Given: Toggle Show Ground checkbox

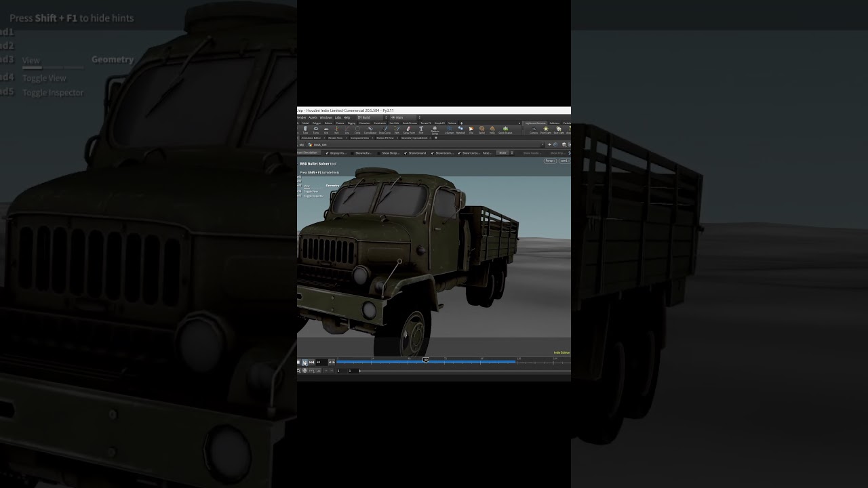Looking at the screenshot, I should [x=406, y=153].
